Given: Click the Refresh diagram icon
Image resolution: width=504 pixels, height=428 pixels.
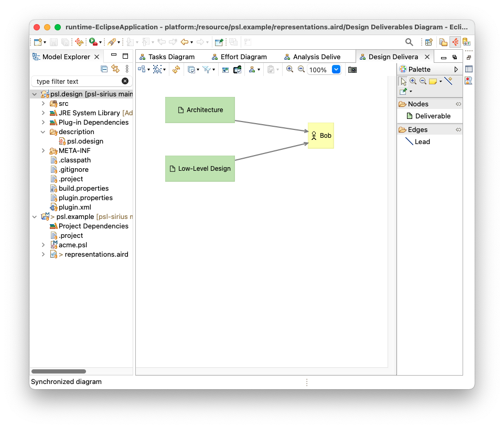Looking at the screenshot, I should click(x=176, y=70).
